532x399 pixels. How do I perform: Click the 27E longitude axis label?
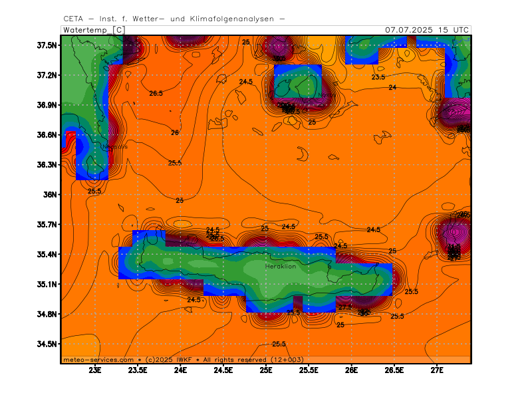tap(437, 370)
